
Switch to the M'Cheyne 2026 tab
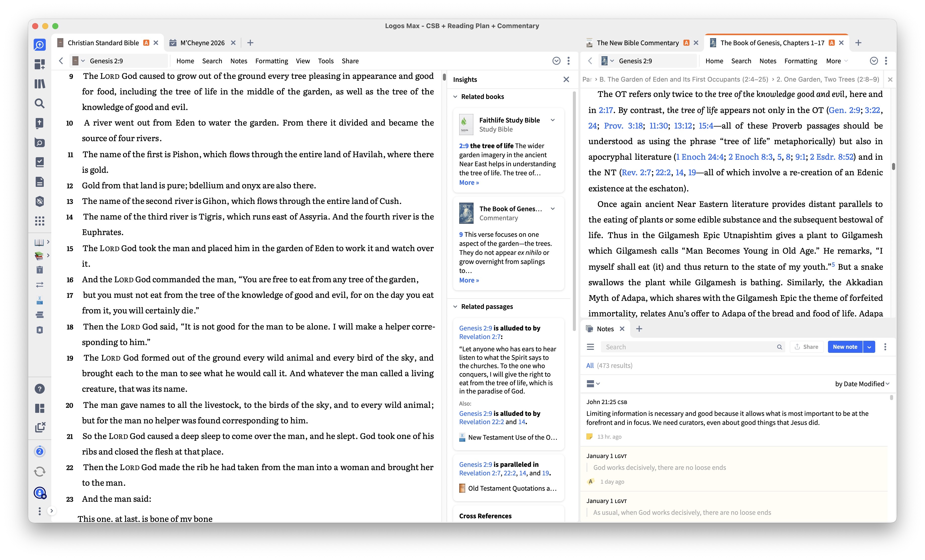[202, 43]
